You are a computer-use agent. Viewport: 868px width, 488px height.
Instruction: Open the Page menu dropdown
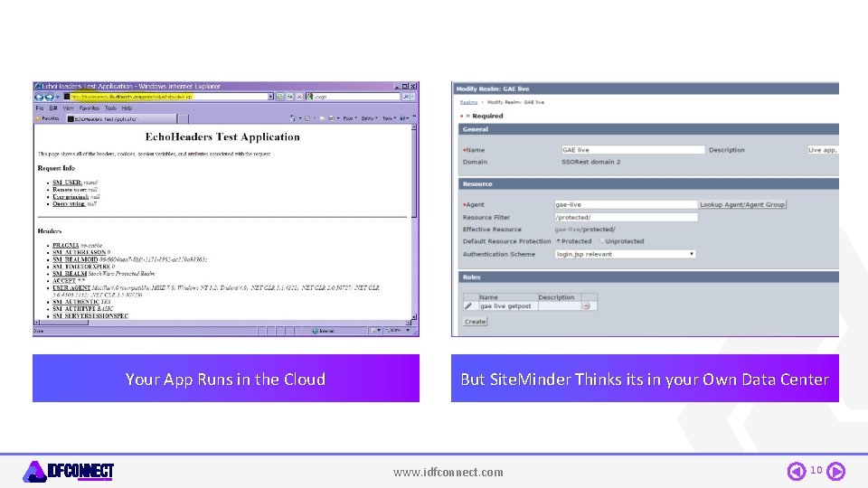point(350,118)
